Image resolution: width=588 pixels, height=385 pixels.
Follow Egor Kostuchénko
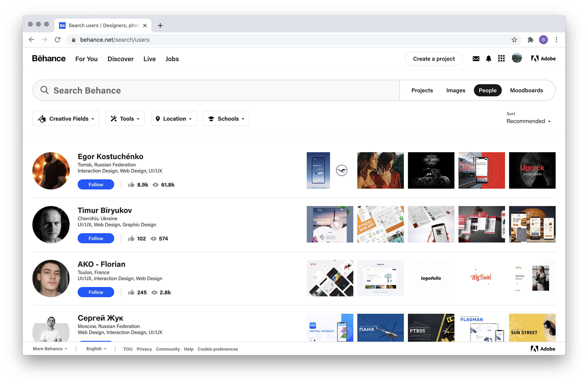coord(96,184)
